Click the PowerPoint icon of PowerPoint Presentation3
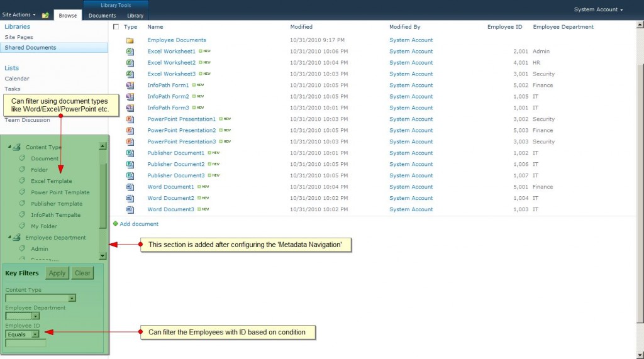 [130, 141]
